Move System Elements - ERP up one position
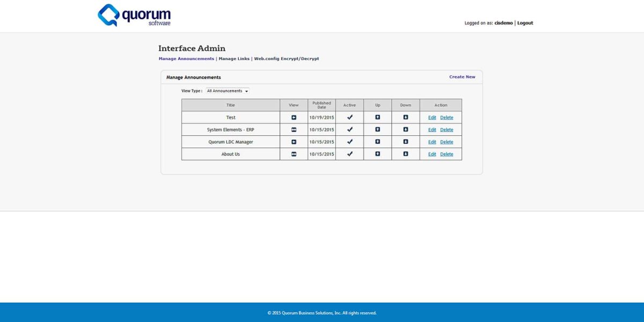Image resolution: width=644 pixels, height=322 pixels. (x=377, y=129)
